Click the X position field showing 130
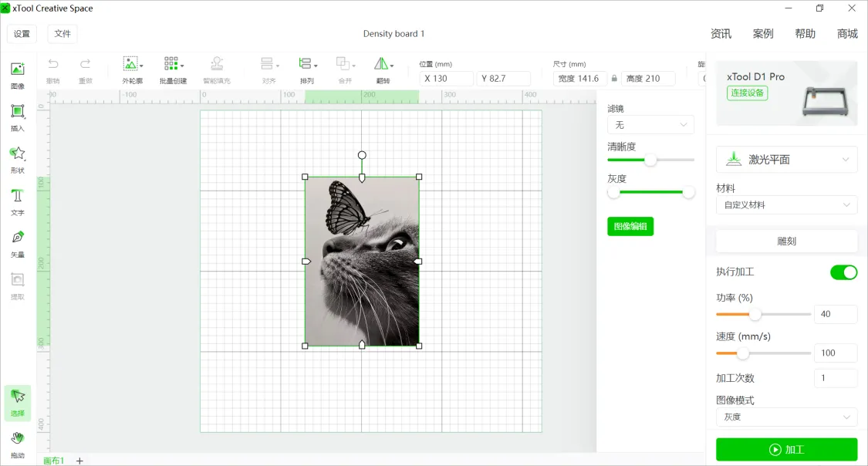 tap(446, 79)
